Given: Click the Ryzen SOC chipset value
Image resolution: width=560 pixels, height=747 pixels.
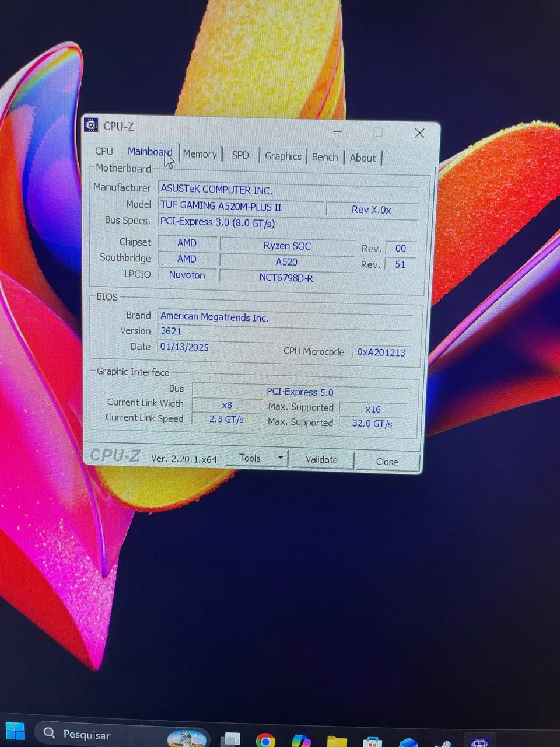Looking at the screenshot, I should point(287,246).
